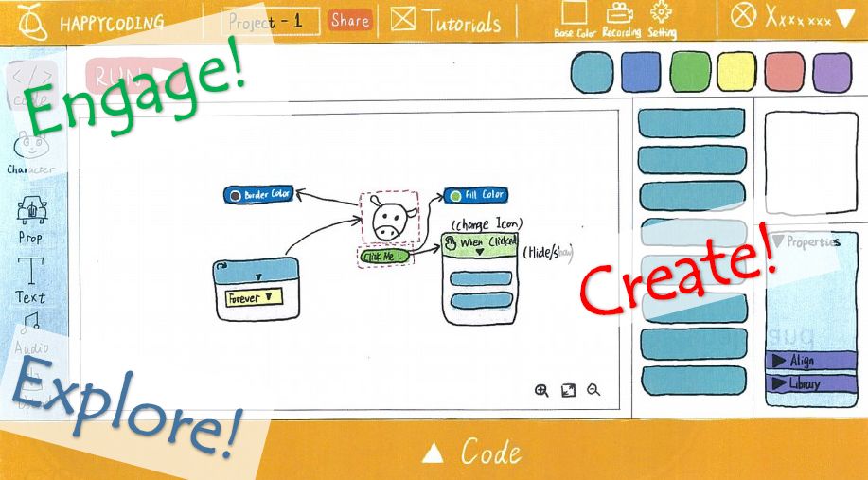
Task: Click the HAPPYCODING title text
Action: coord(112,24)
